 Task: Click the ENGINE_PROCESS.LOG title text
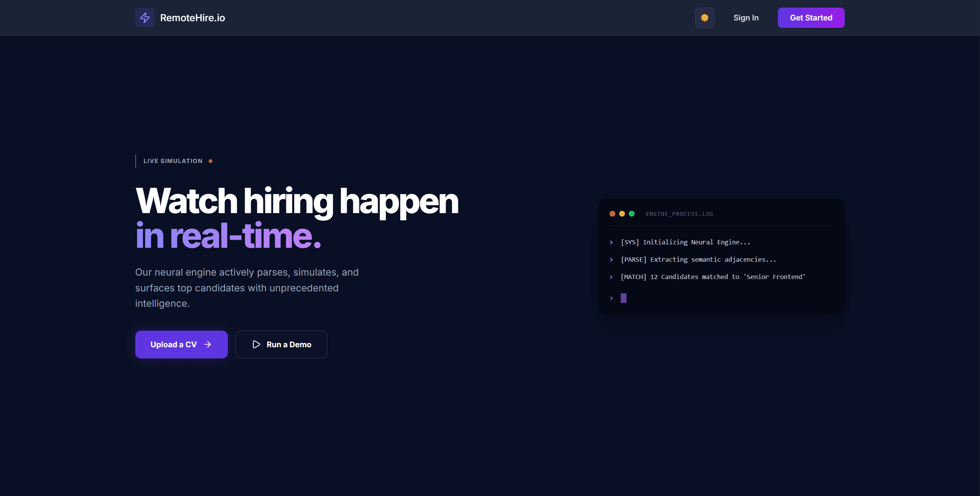(x=679, y=214)
